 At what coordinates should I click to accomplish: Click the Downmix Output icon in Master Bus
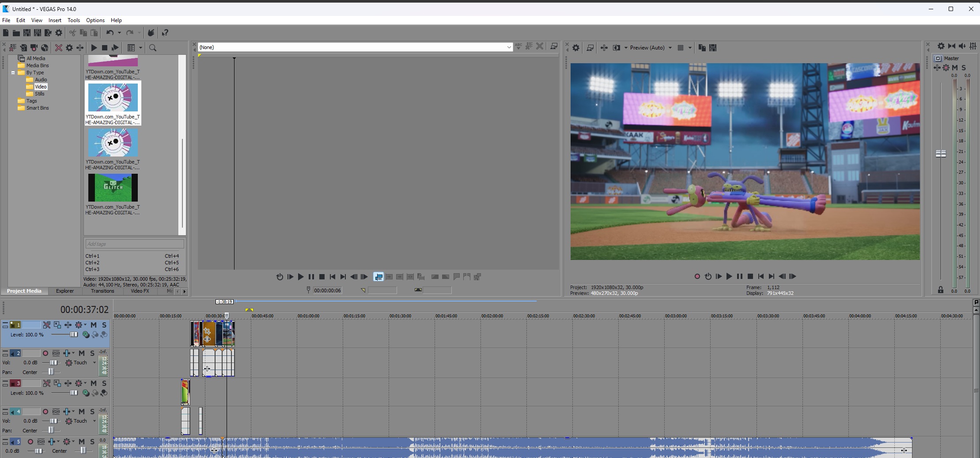(952, 46)
